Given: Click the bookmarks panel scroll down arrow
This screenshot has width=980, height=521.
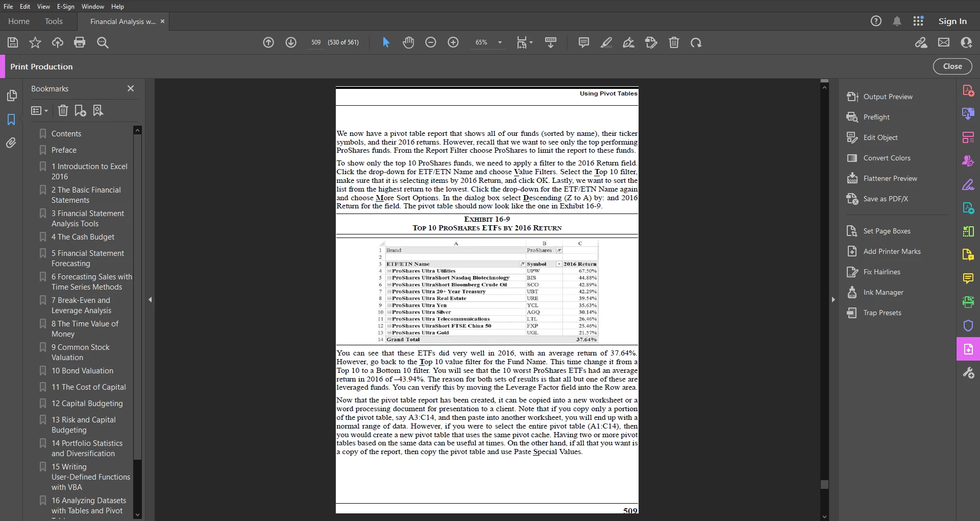Looking at the screenshot, I should click(137, 514).
